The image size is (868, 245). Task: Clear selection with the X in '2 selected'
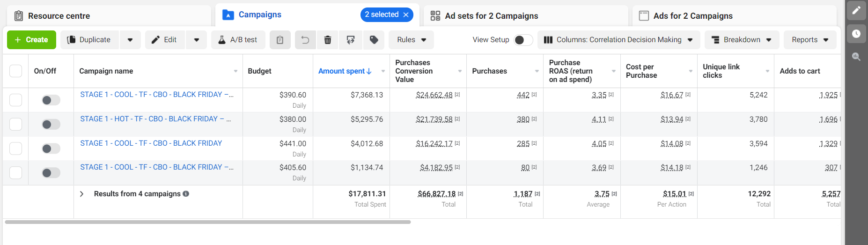[406, 15]
